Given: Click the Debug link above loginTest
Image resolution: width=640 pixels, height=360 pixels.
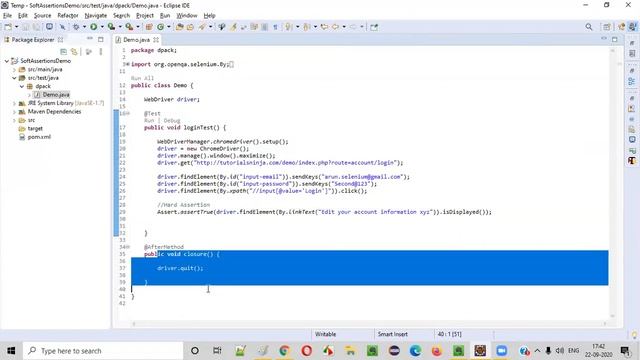Looking at the screenshot, I should pyautogui.click(x=172, y=121).
